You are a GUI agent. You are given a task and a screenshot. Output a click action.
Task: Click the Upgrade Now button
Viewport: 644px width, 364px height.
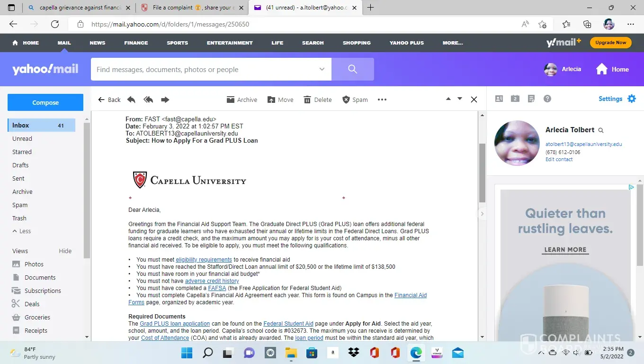click(x=611, y=43)
